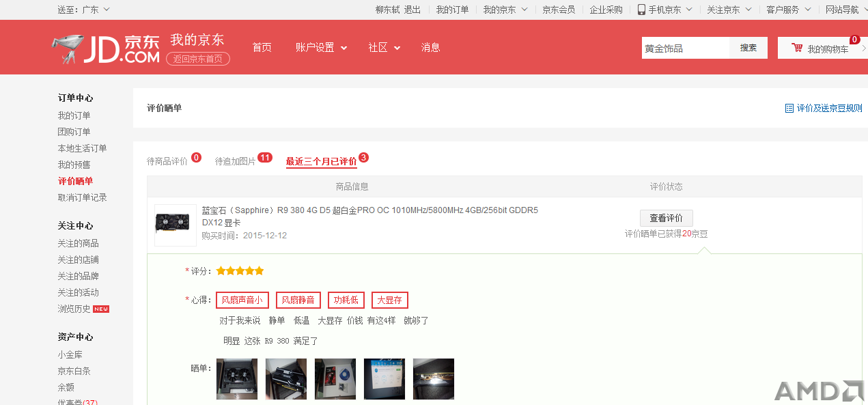Image resolution: width=868 pixels, height=405 pixels.
Task: Open 浏览历史 in the sidebar
Action: [74, 309]
